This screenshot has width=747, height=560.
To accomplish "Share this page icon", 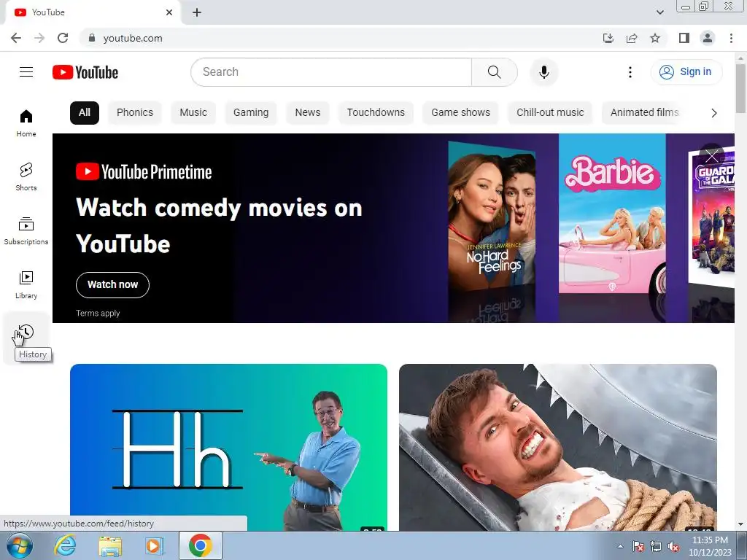I will [632, 38].
